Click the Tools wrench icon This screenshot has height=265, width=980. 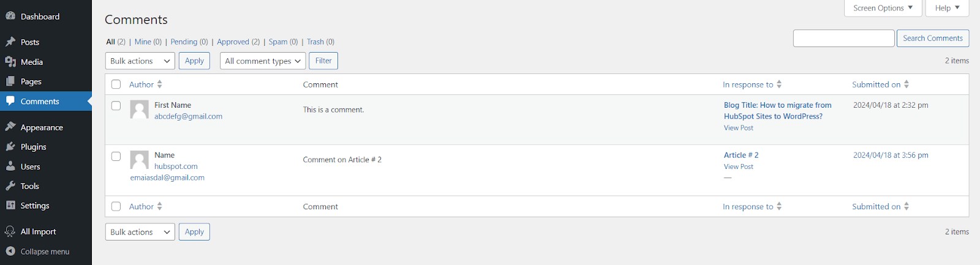(10, 186)
